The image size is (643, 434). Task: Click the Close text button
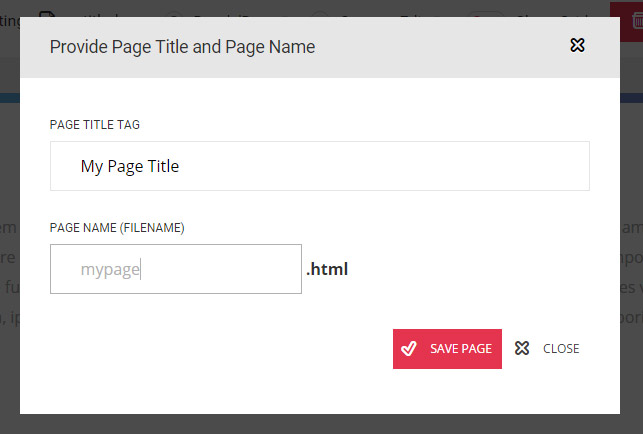[x=561, y=348]
